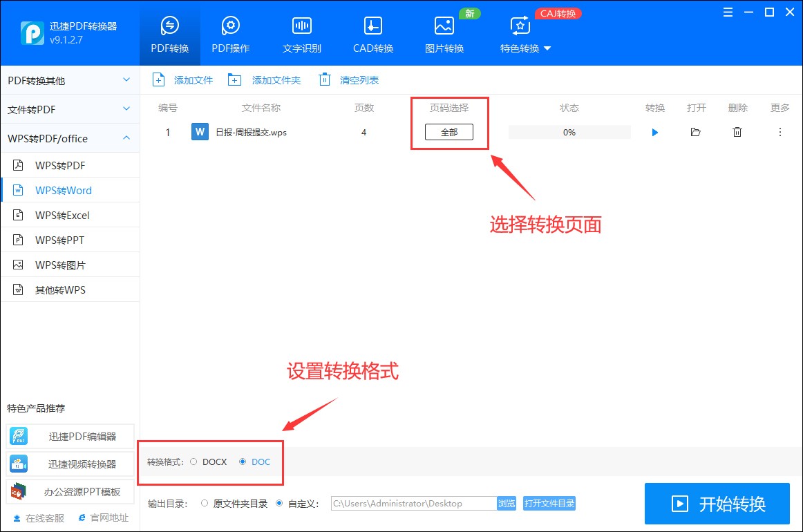Click the 添加文件 button
The width and height of the screenshot is (803, 532).
[183, 80]
